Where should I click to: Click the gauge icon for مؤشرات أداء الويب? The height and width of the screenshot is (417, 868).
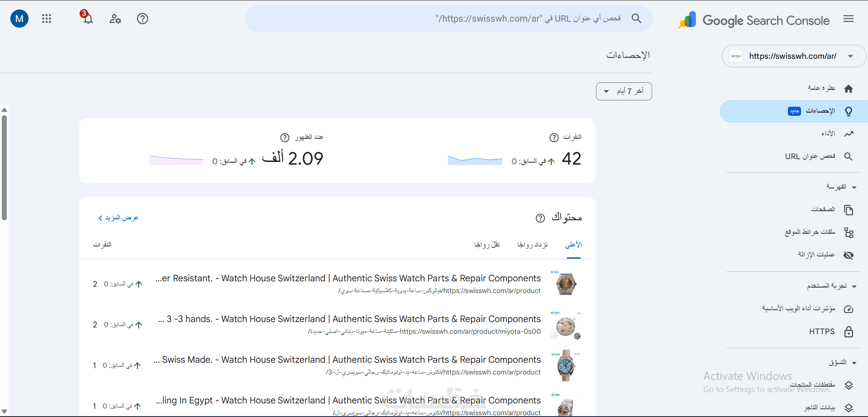point(849,309)
